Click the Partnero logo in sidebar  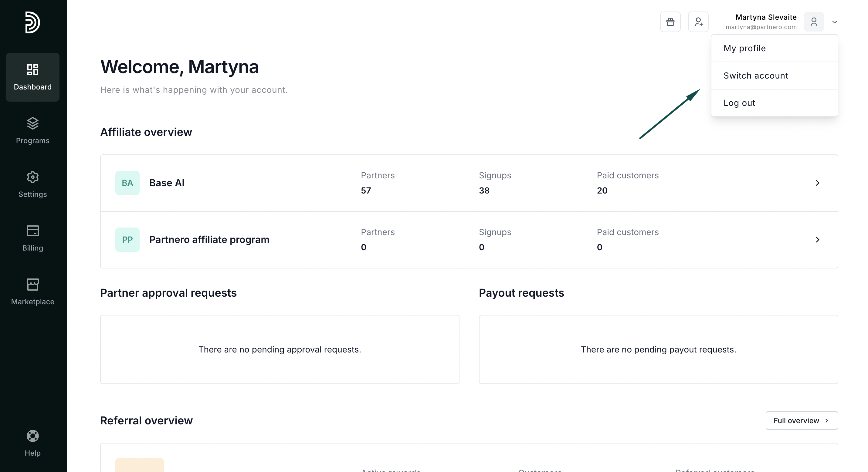(33, 22)
